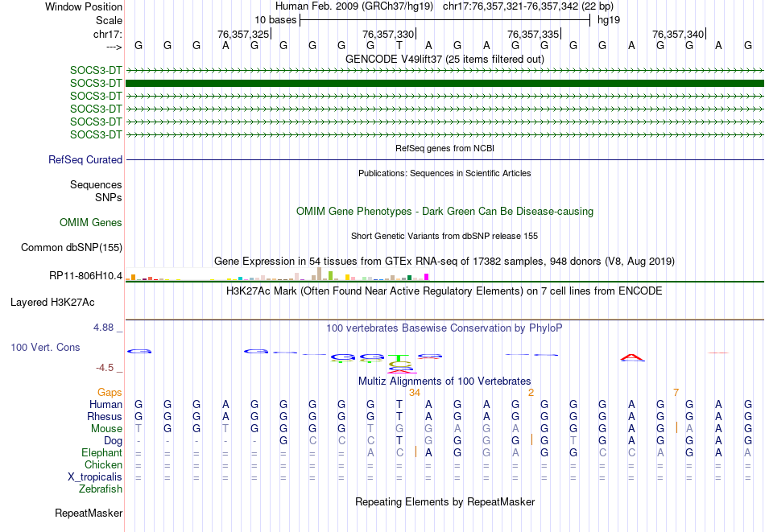Viewport: 765px width, 532px height.
Task: Click the gap count 2
Action: point(531,393)
